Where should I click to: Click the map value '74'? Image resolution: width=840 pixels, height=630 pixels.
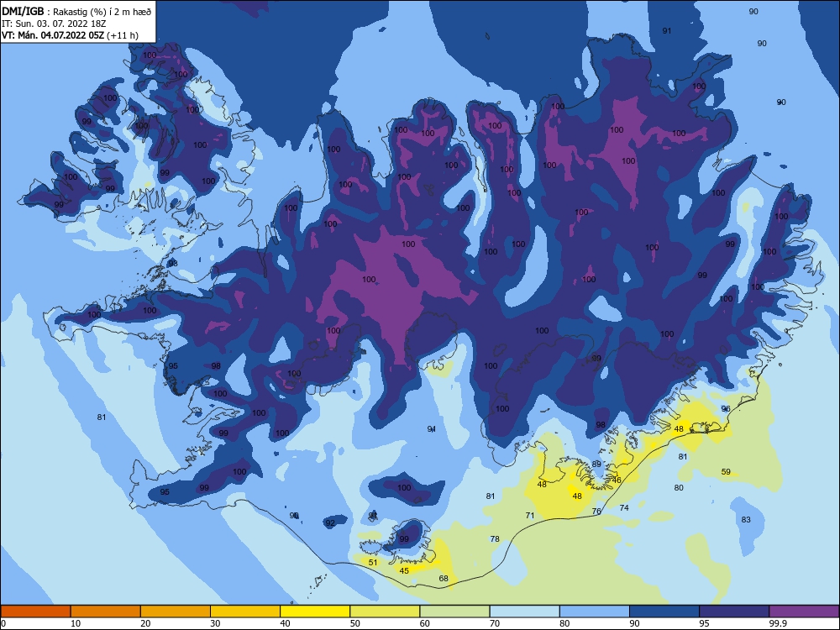(x=624, y=507)
